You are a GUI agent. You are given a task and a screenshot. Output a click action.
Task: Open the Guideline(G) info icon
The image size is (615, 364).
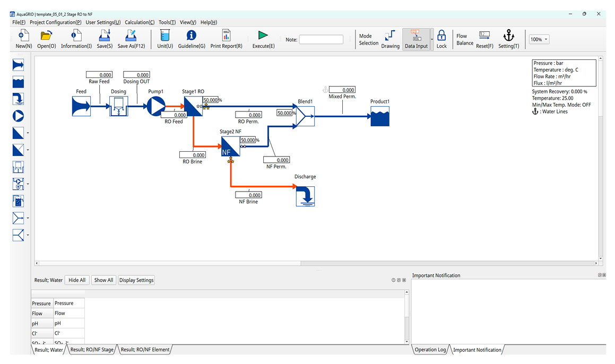pos(191,36)
